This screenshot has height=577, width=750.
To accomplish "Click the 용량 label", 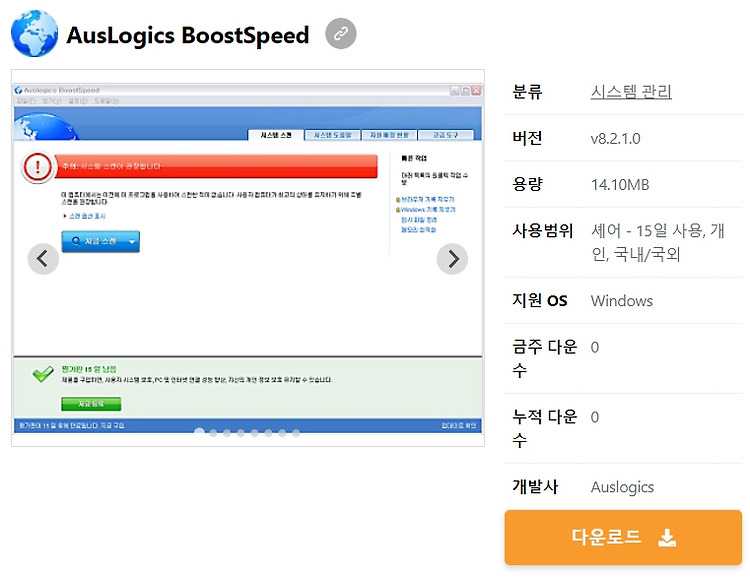I will [527, 184].
